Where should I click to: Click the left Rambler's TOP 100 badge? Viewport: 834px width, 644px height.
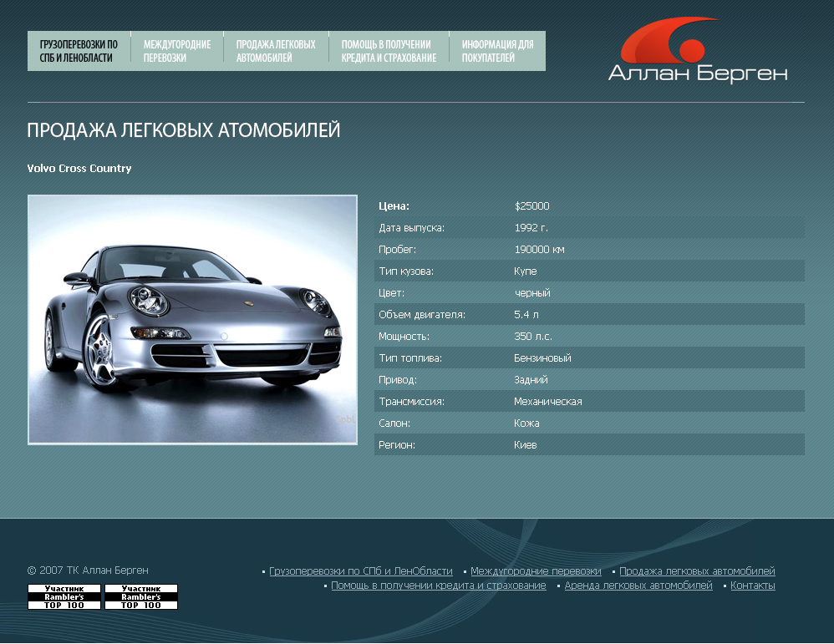pyautogui.click(x=64, y=596)
